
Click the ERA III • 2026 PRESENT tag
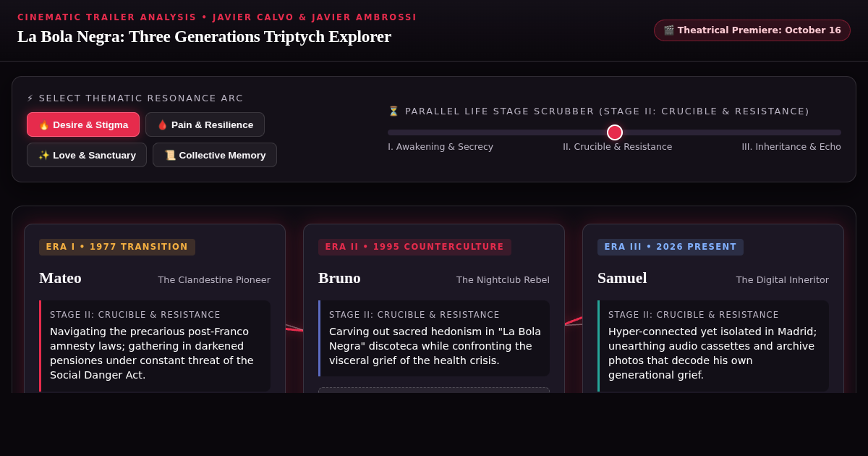671,247
